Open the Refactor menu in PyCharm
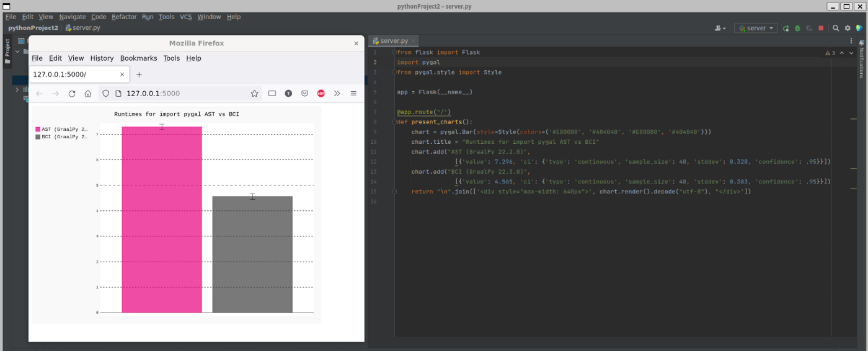The width and height of the screenshot is (868, 351). (x=124, y=17)
